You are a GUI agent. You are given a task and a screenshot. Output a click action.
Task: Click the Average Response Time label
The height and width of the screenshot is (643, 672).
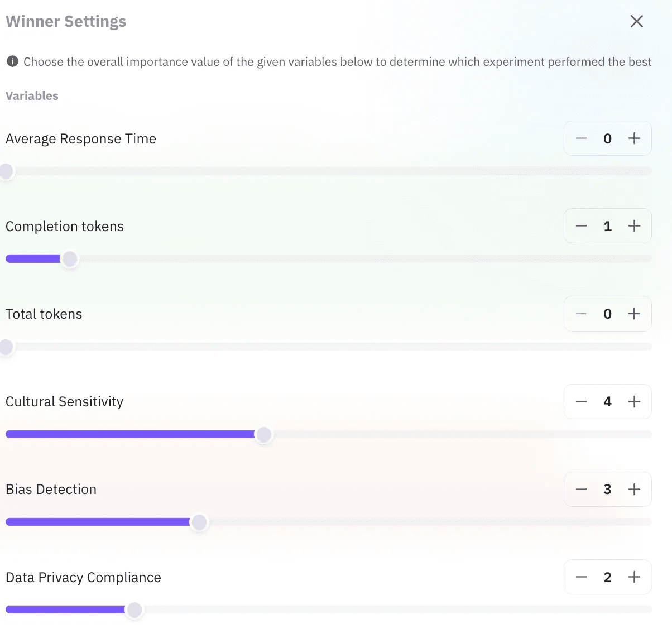[81, 139]
